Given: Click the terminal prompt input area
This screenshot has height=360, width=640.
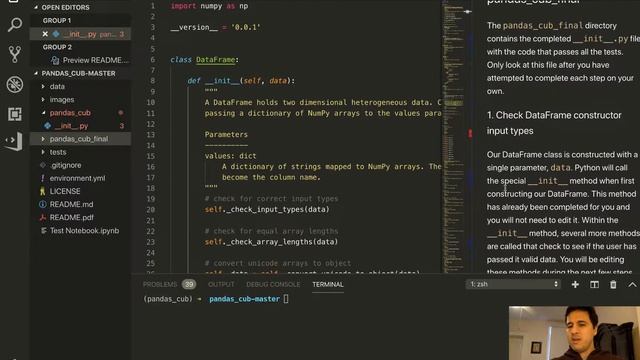Looking at the screenshot, I should click(286, 299).
